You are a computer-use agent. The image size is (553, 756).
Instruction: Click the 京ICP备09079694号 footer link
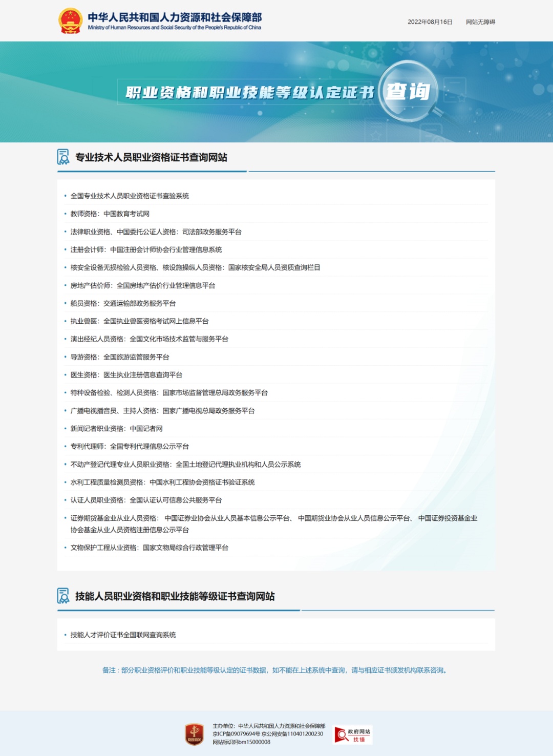pyautogui.click(x=236, y=734)
